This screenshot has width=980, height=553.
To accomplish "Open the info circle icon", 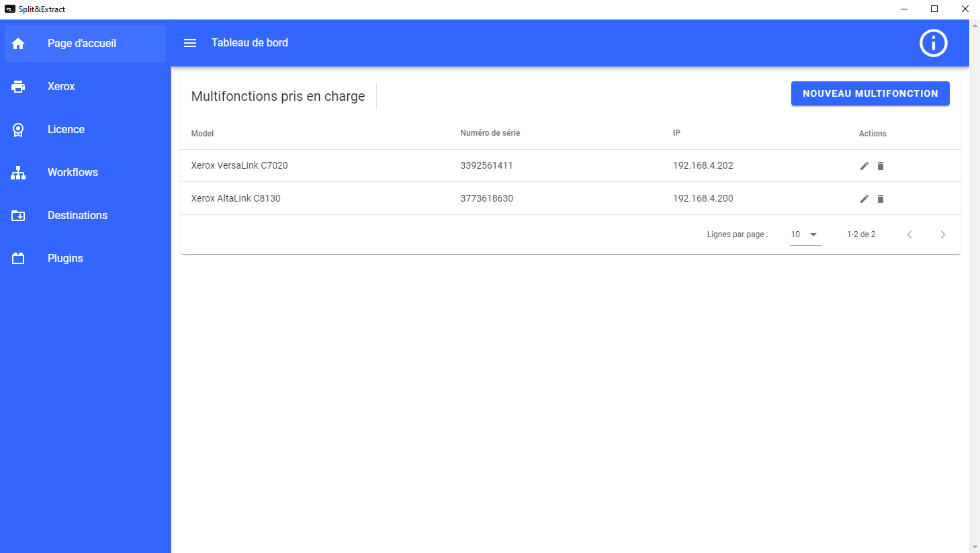I will coord(933,43).
